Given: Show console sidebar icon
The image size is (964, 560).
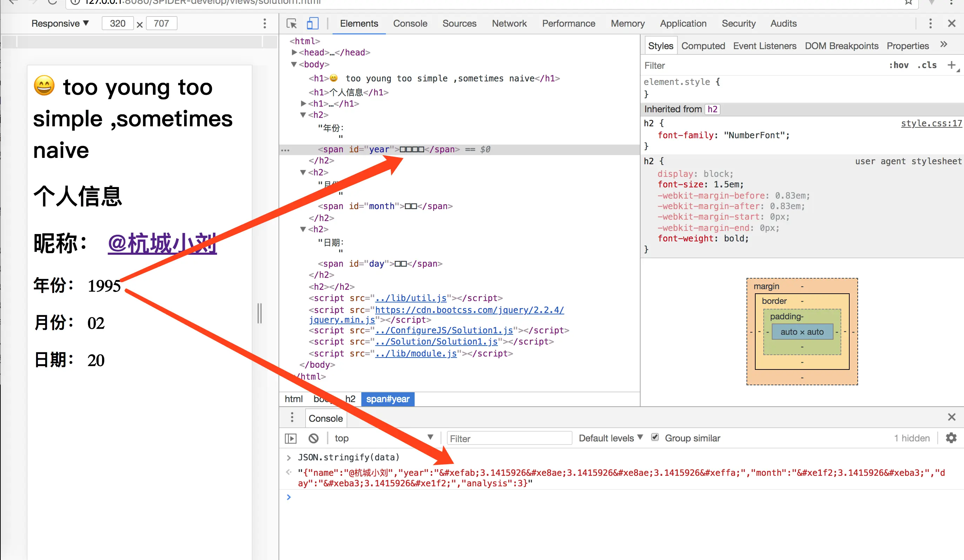Looking at the screenshot, I should pos(291,438).
